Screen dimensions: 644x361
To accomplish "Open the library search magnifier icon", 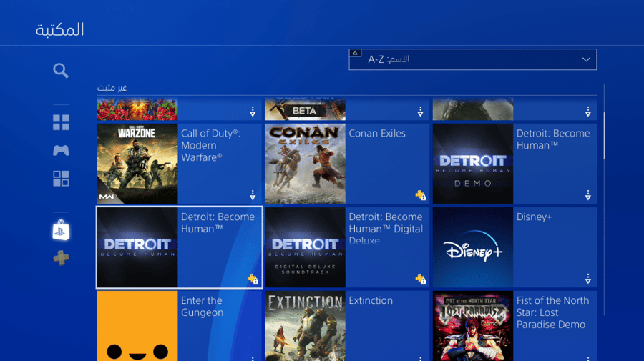I will click(61, 71).
